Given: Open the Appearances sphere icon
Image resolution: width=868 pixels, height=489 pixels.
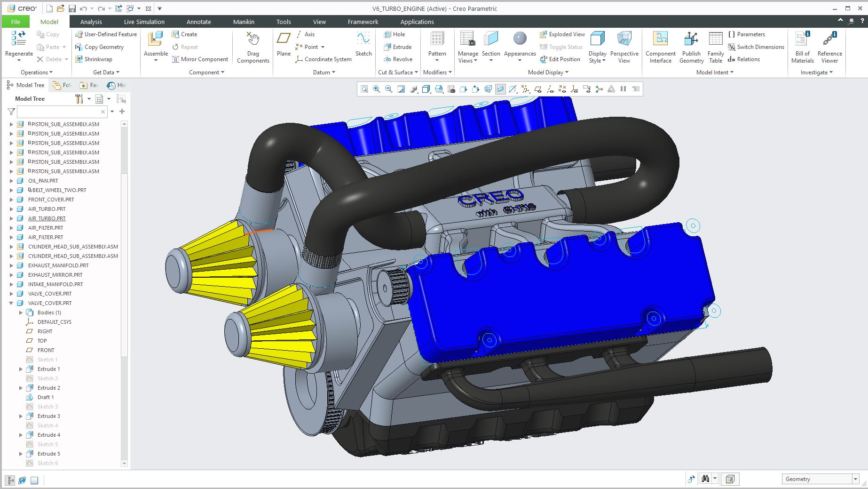Looking at the screenshot, I should (x=520, y=39).
